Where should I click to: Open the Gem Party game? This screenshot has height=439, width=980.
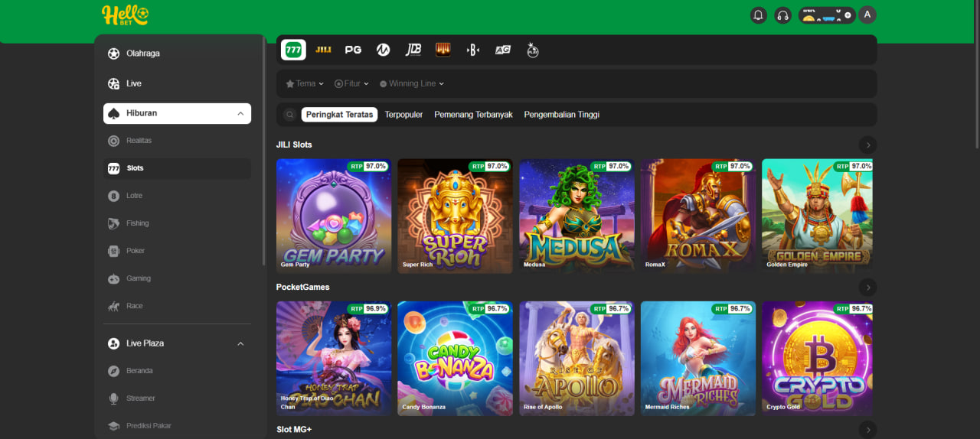tap(334, 216)
